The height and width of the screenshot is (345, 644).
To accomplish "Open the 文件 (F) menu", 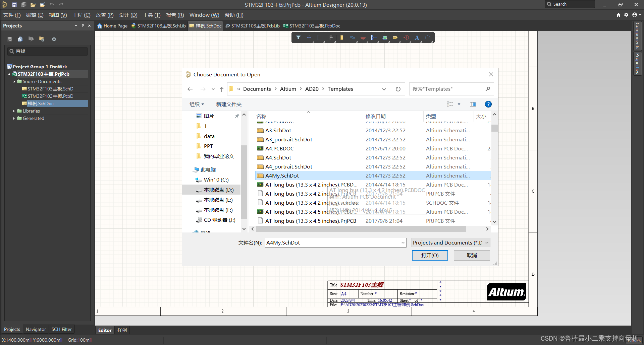I will 12,15.
